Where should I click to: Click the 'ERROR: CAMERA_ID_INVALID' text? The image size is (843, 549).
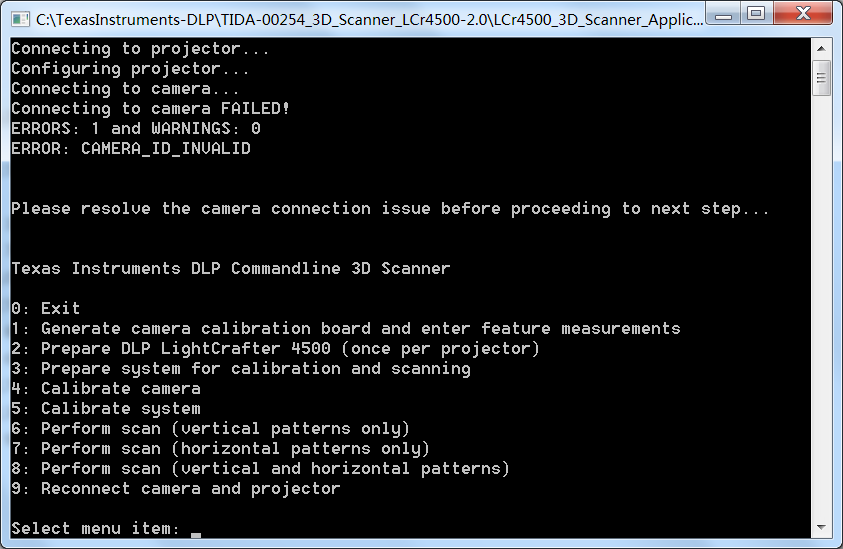point(131,148)
